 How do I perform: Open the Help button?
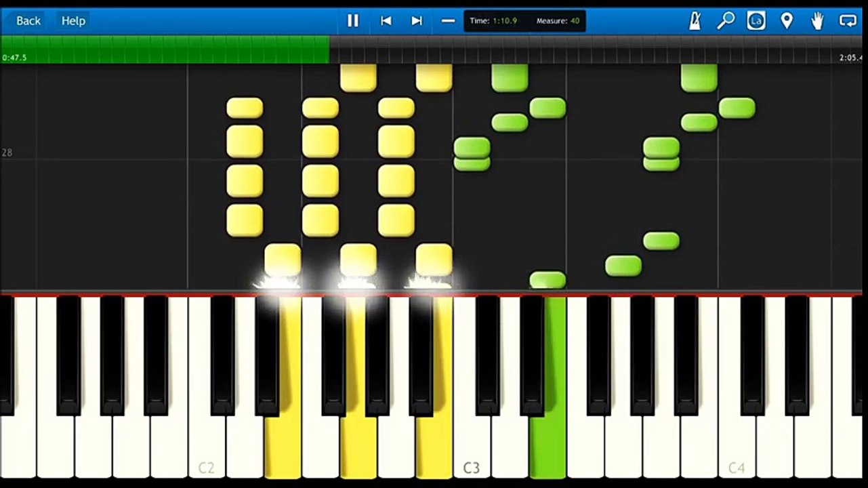point(73,21)
